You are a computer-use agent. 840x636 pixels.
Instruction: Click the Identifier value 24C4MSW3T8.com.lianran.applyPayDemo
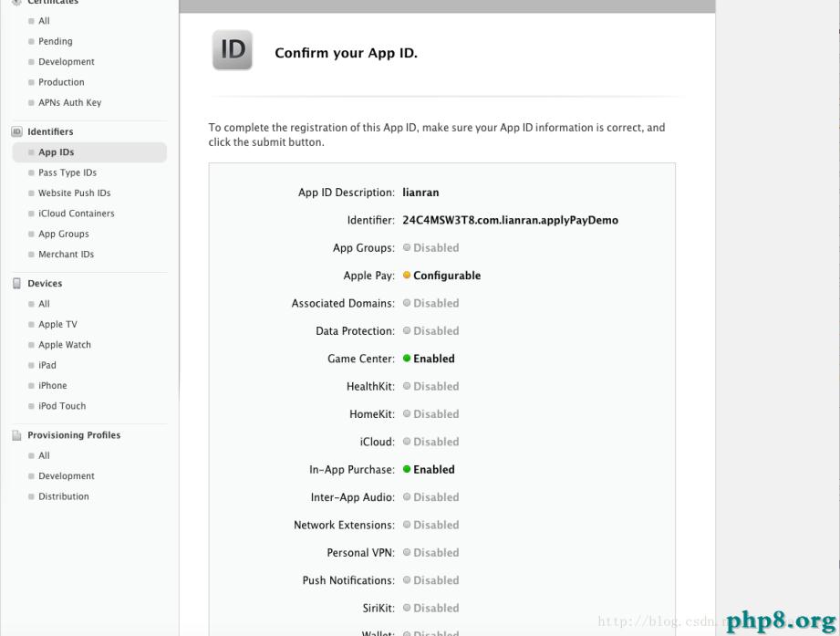[510, 220]
